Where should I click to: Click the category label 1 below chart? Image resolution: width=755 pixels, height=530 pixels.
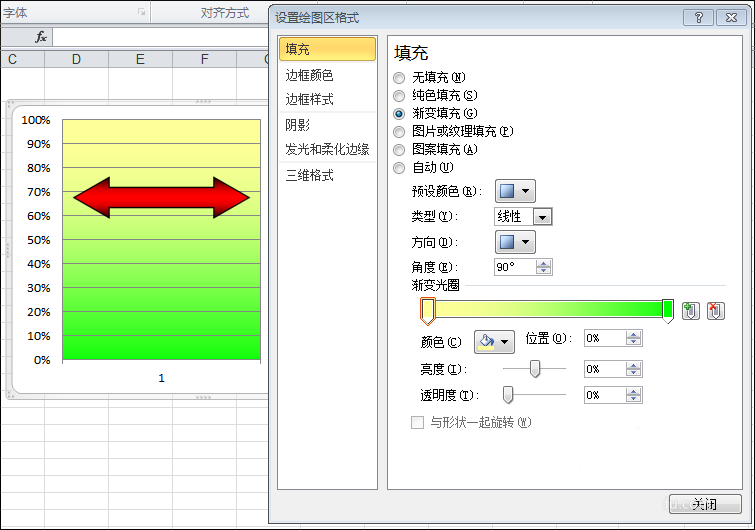pos(161,378)
